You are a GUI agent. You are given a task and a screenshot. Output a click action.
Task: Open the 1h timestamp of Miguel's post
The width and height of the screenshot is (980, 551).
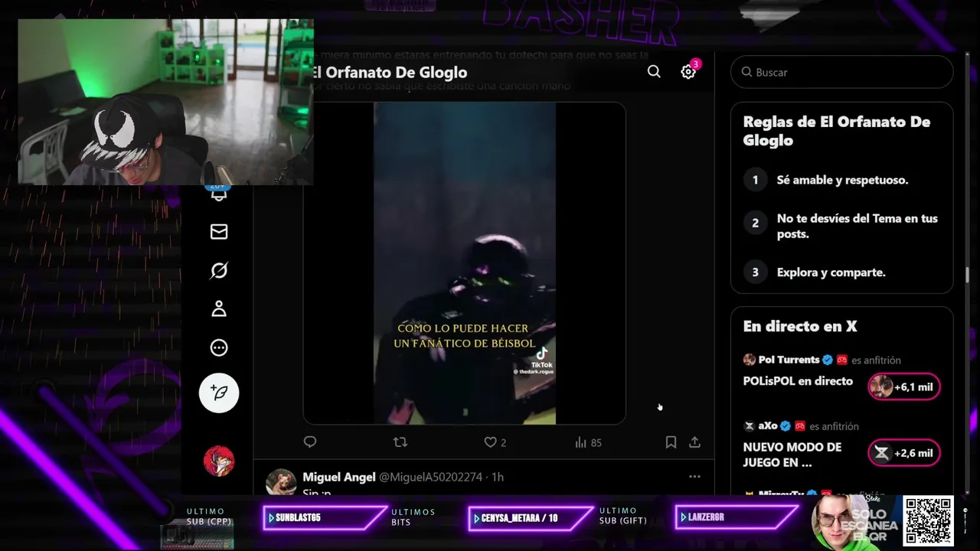click(x=498, y=477)
